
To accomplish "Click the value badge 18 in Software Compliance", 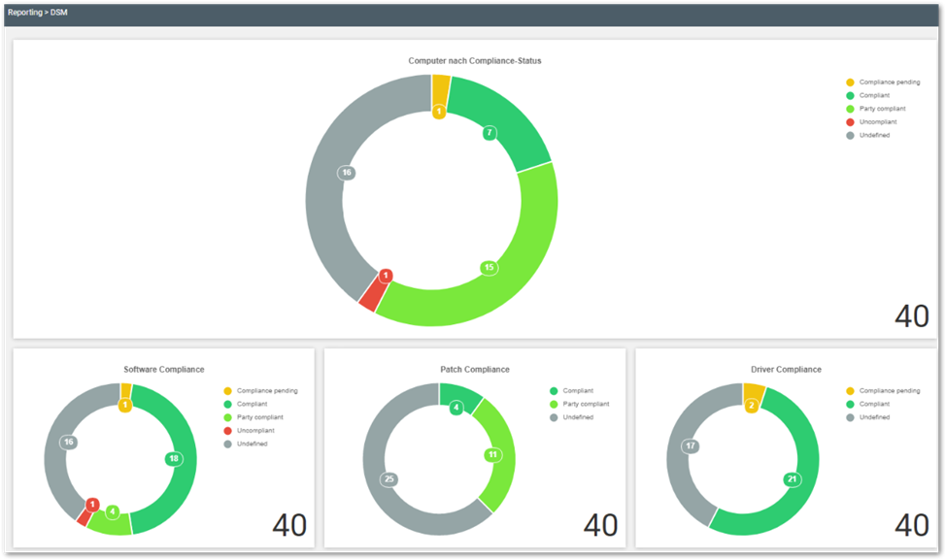I will (174, 459).
